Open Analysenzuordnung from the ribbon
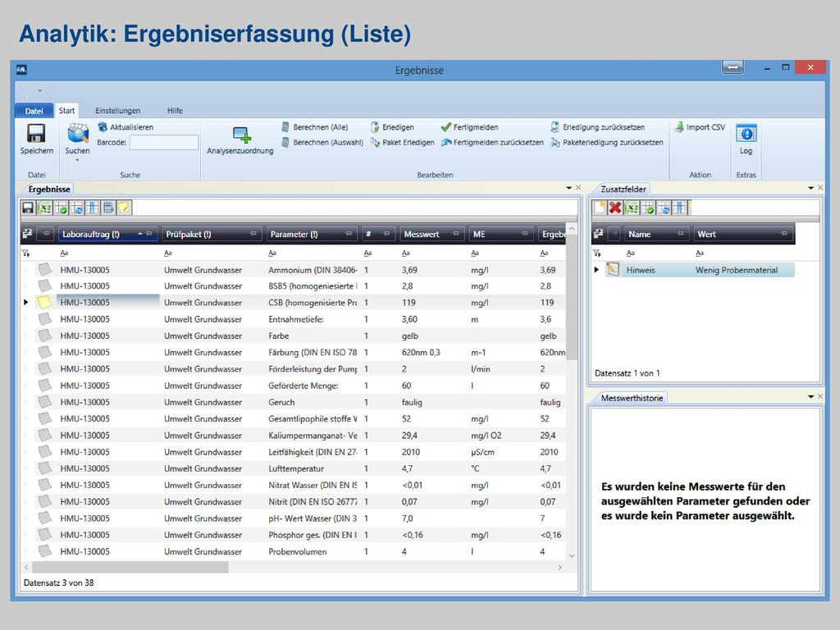This screenshot has height=630, width=840. tap(240, 141)
